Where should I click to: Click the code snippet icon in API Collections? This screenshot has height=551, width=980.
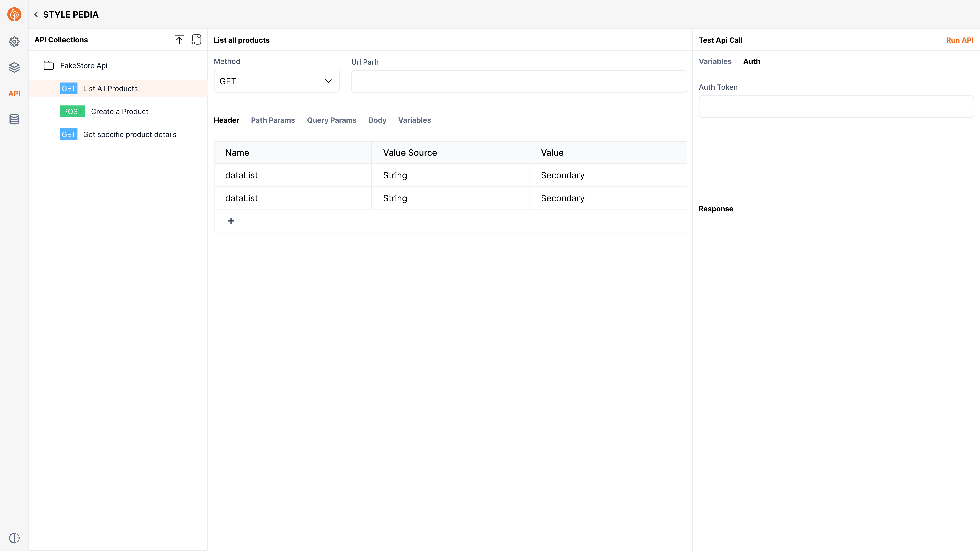(x=196, y=40)
